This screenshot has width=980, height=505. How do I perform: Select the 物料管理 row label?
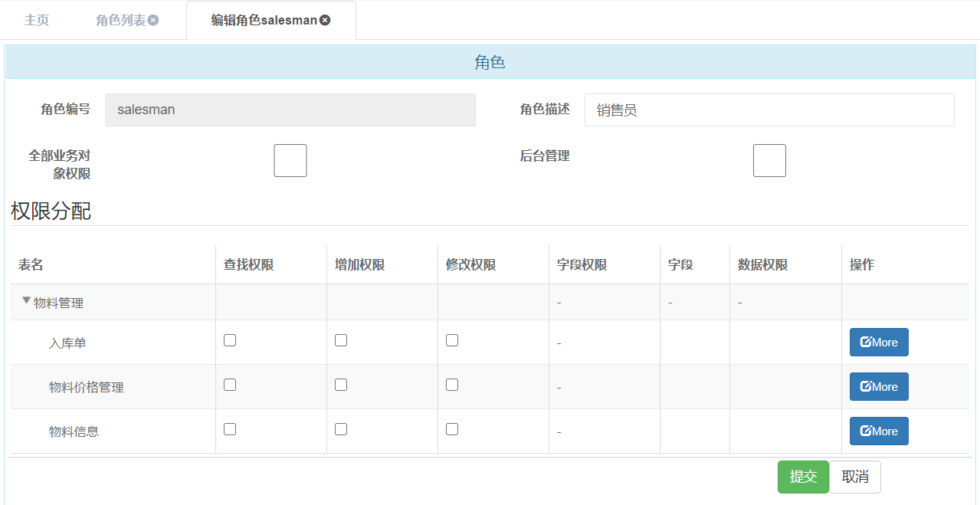59,303
